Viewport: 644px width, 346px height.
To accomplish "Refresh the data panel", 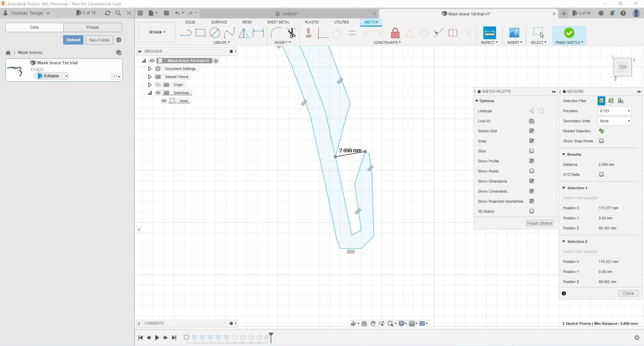I will 107,13.
